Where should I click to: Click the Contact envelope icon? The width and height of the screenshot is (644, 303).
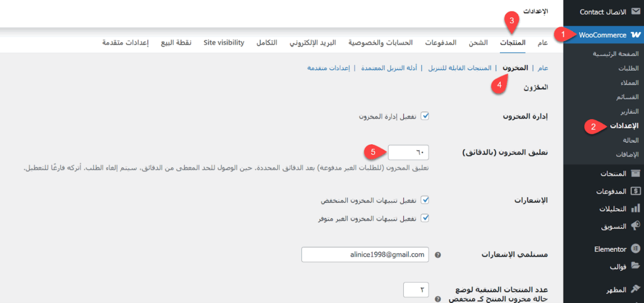tap(635, 12)
